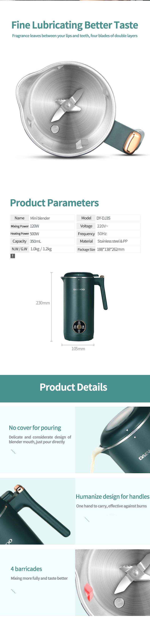Click the diagonal line mark under No cover for pouring
The image size is (150, 644).
pos(13,451)
